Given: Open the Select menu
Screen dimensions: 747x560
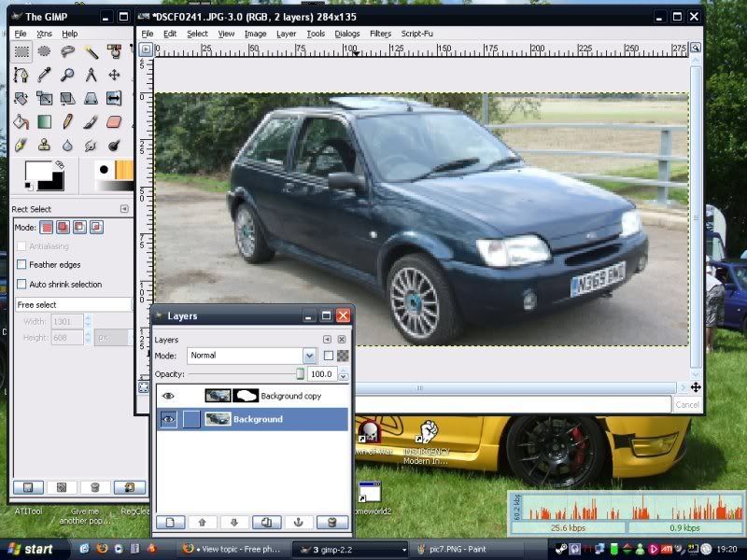Looking at the screenshot, I should coord(197,34).
